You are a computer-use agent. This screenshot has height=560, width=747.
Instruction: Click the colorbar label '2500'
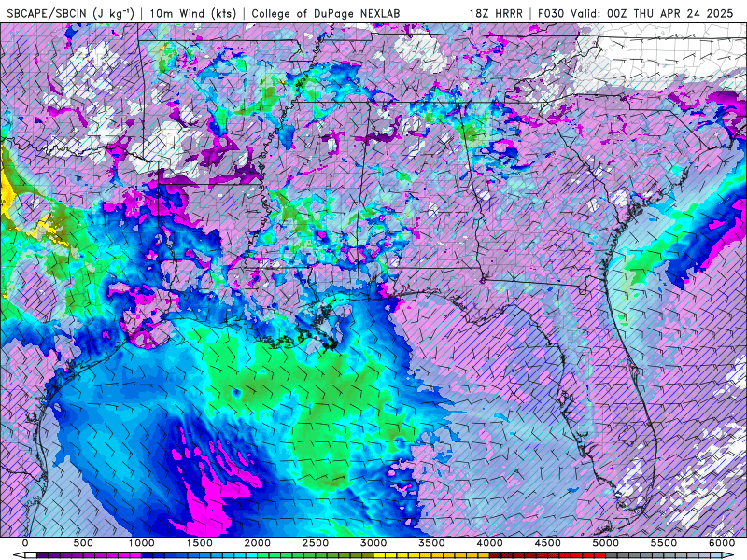[x=316, y=543]
